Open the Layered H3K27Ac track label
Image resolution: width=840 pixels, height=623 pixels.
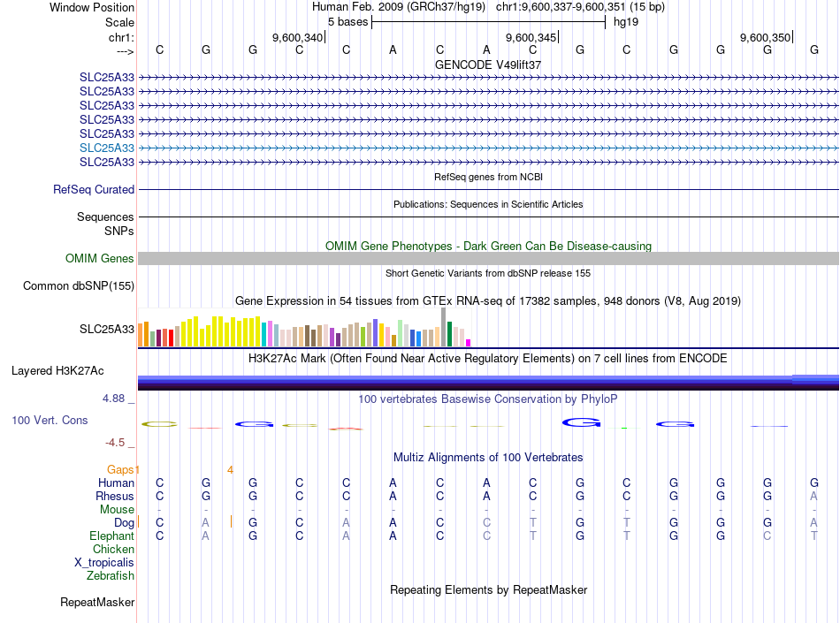(x=57, y=371)
